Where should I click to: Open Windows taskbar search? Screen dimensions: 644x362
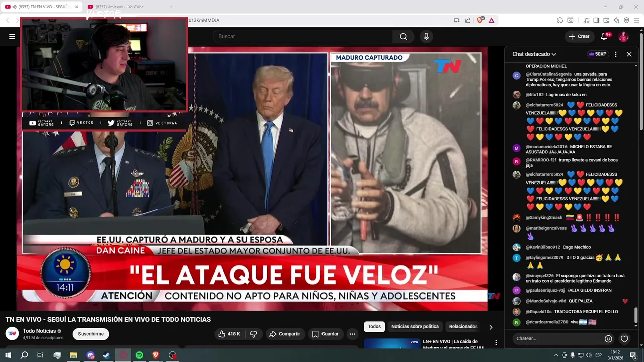[24, 355]
